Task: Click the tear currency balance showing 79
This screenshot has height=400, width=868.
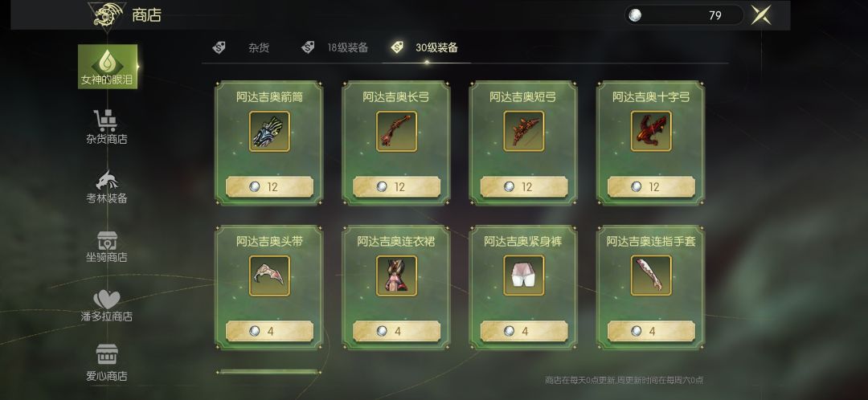Action: [x=684, y=15]
